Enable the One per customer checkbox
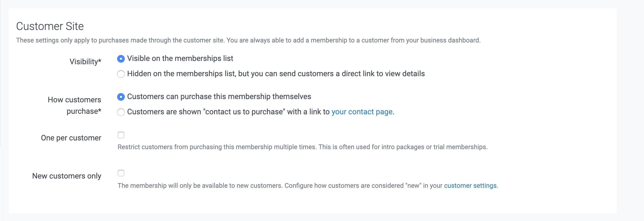 click(121, 135)
